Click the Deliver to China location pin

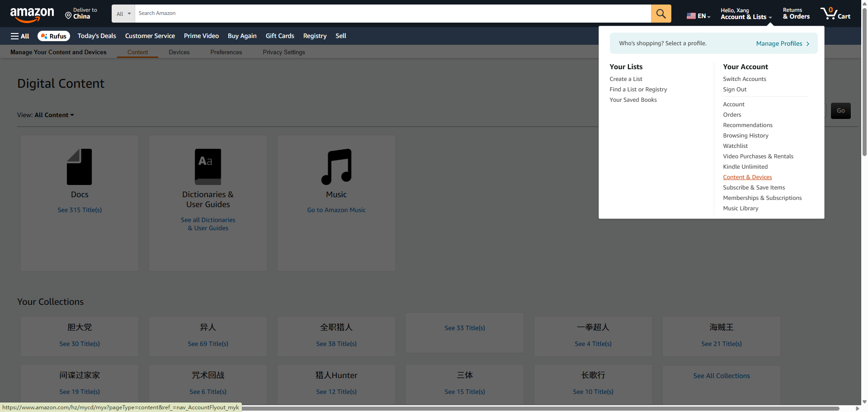68,16
